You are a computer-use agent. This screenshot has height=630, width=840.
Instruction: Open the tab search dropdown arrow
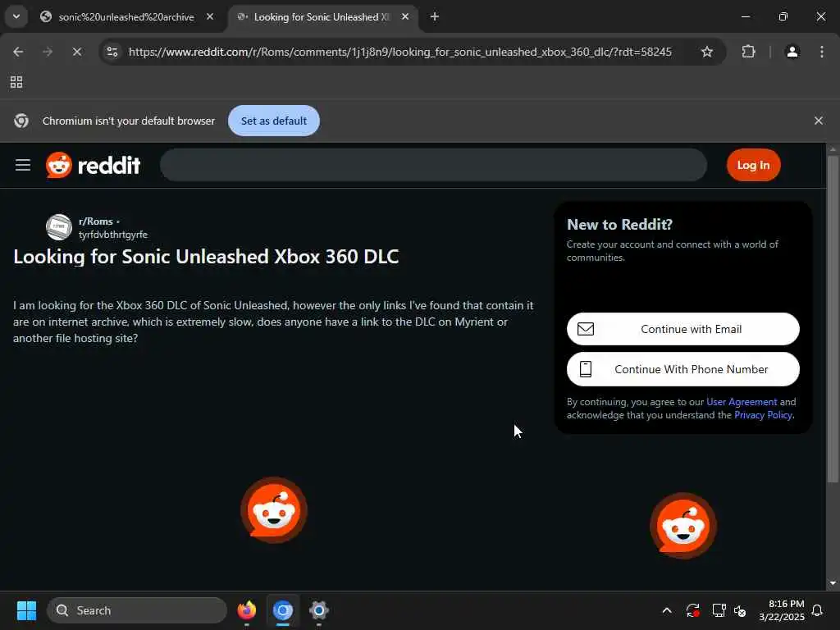click(16, 16)
